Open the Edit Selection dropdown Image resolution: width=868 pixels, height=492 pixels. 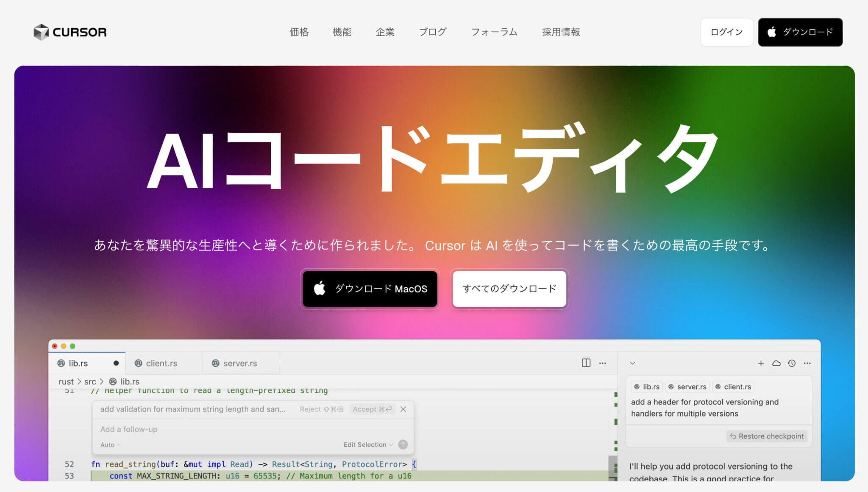(368, 445)
